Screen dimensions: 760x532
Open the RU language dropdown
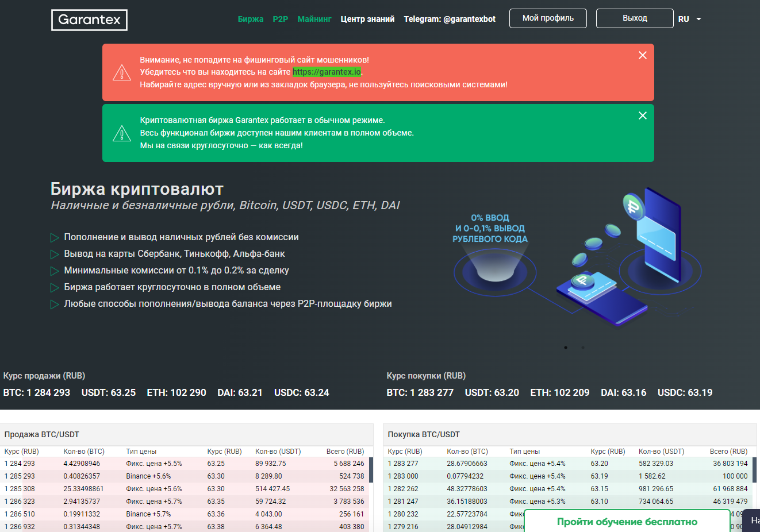[x=688, y=18]
